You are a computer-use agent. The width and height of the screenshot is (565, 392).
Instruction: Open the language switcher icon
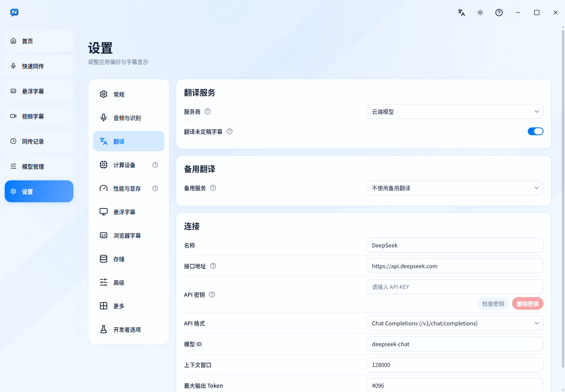(461, 13)
